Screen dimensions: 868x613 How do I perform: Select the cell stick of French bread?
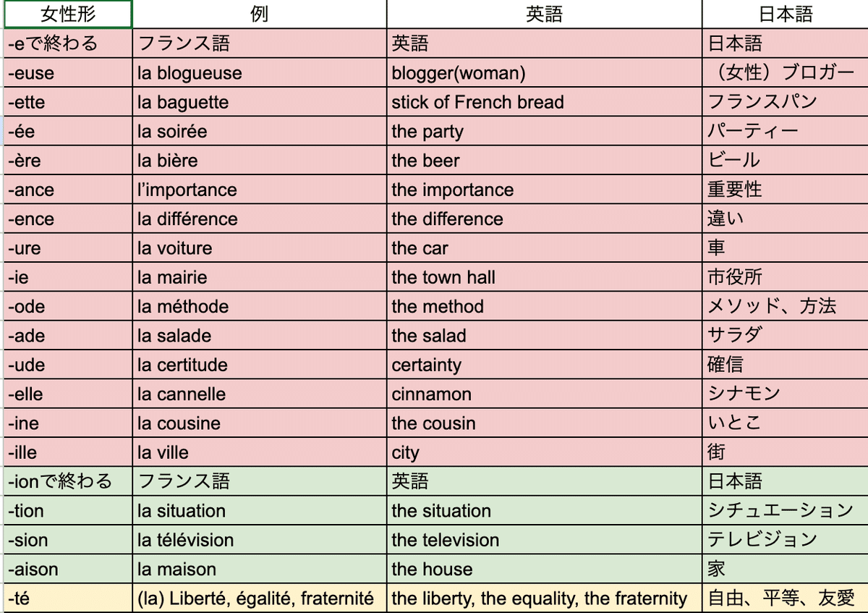[x=544, y=102]
